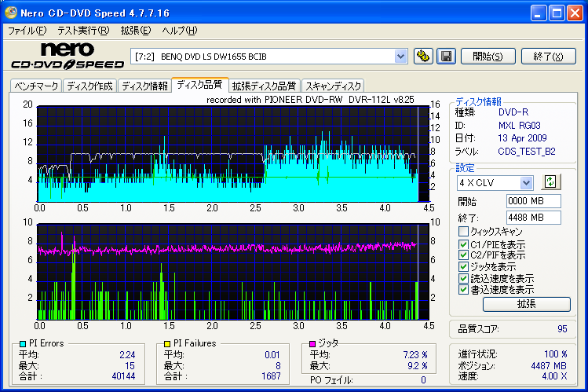Click the drive options icon beside the drive selector

pos(423,57)
